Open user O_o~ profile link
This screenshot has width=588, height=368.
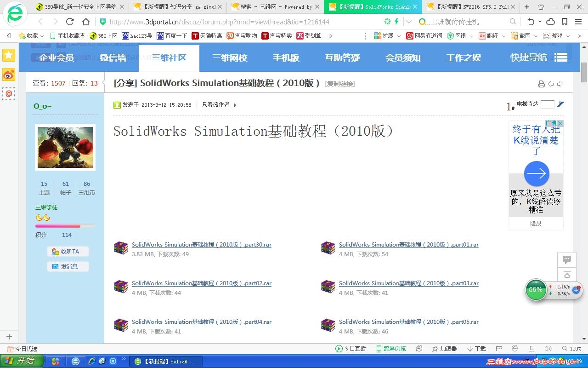click(x=43, y=106)
